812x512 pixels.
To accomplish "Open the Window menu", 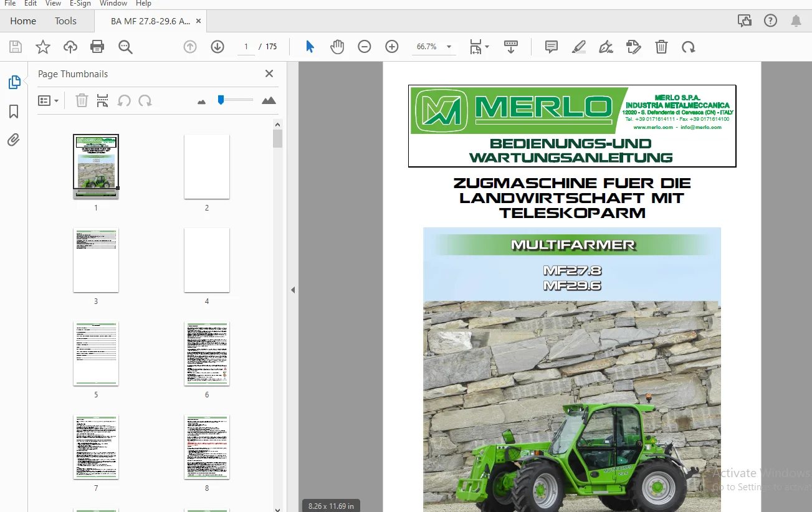I will [x=113, y=4].
